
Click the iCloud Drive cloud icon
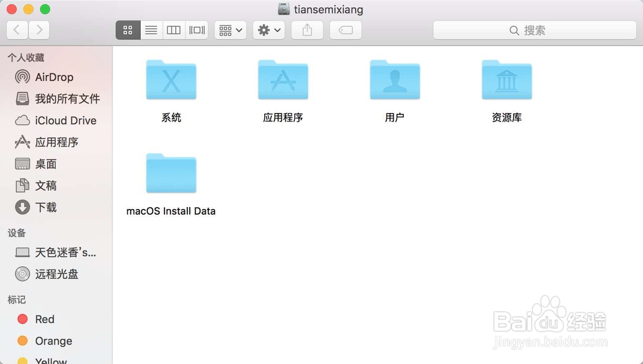(23, 120)
